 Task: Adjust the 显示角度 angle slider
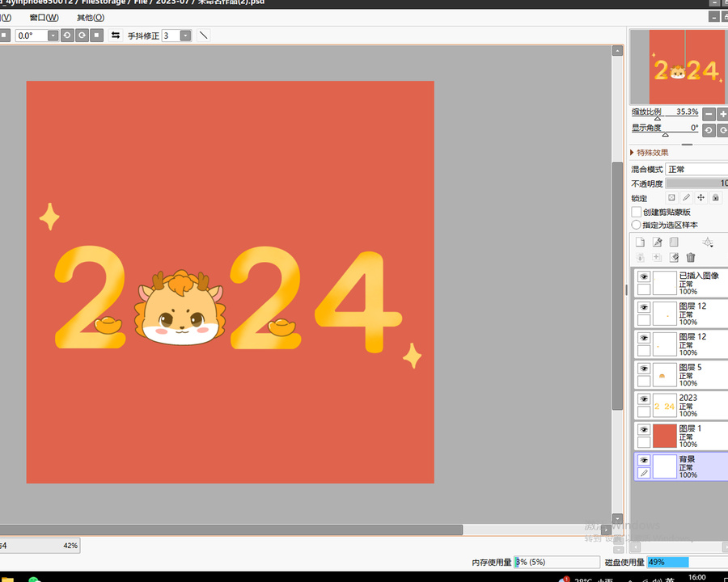pos(665,133)
